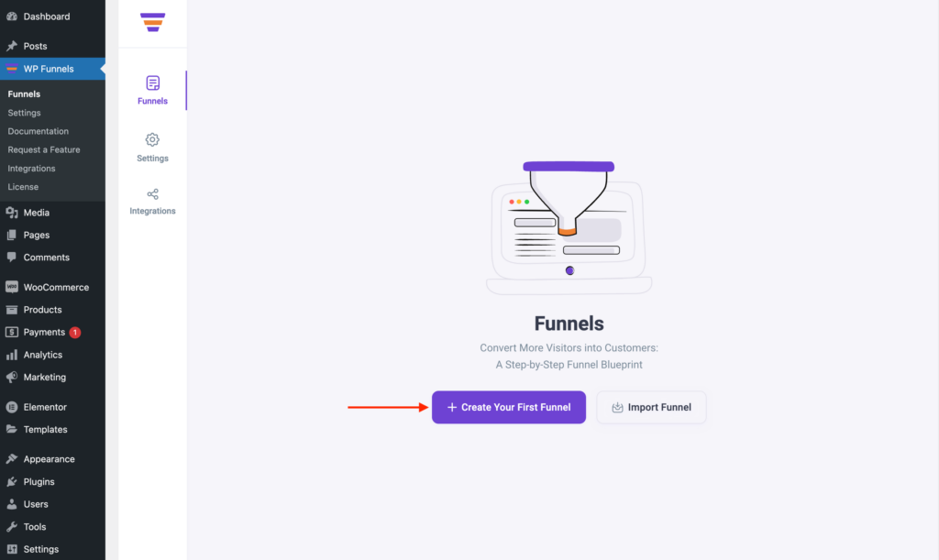Open the Templates menu item
The height and width of the screenshot is (560, 939).
click(x=45, y=429)
